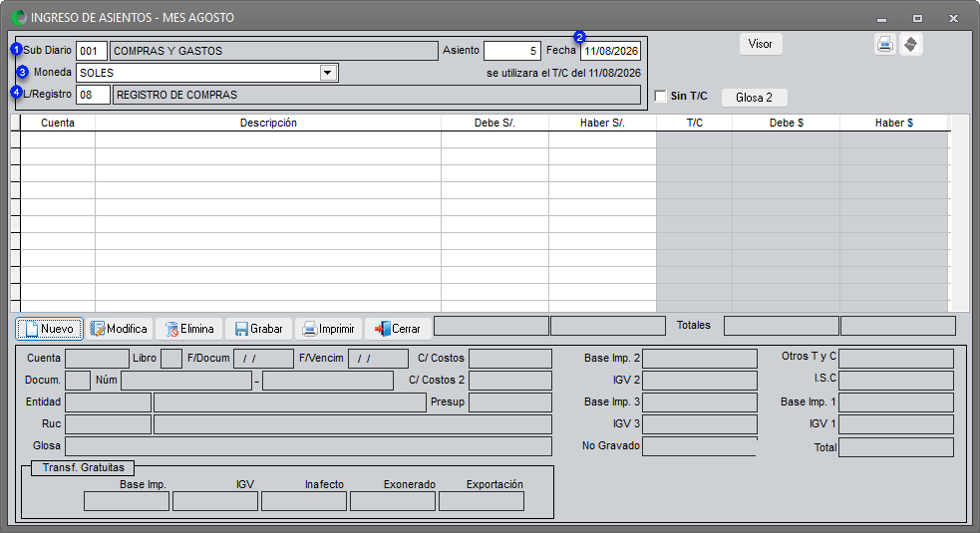Click the IGV 1 field
Screen dimensions: 980x533
(896, 424)
